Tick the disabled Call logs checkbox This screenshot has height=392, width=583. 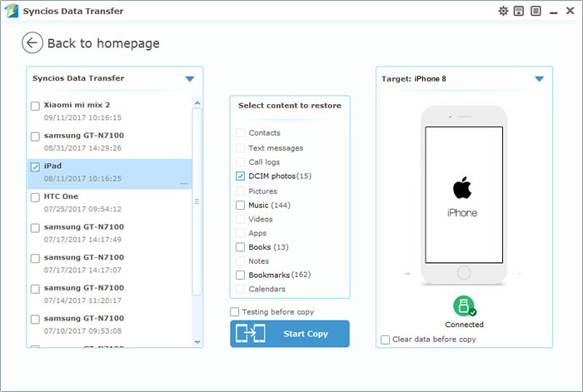click(240, 162)
